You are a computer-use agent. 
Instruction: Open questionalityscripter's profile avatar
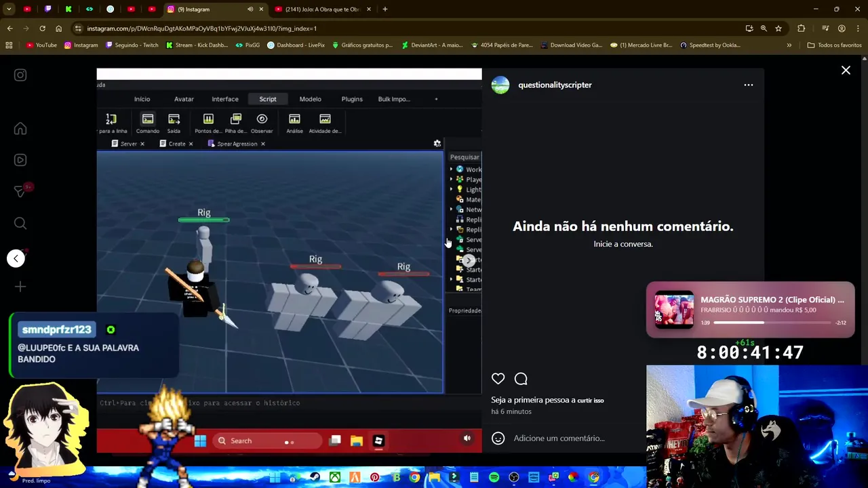(x=500, y=85)
